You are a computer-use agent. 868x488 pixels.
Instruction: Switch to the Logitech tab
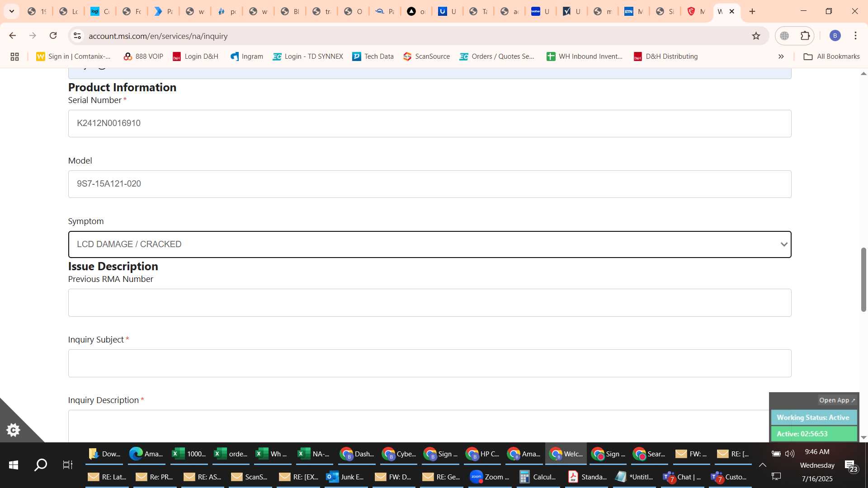100,11
